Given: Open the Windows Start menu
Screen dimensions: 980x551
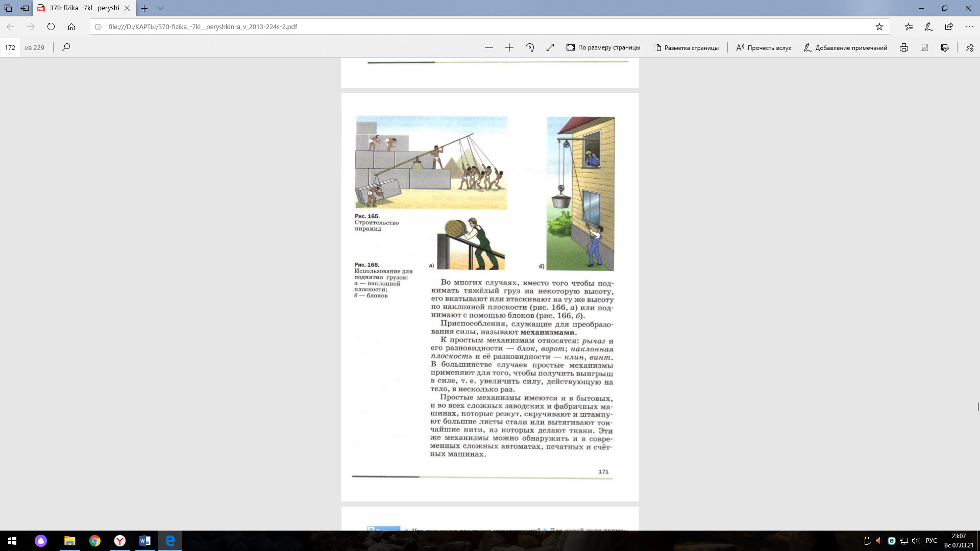Looking at the screenshot, I should click(x=12, y=541).
